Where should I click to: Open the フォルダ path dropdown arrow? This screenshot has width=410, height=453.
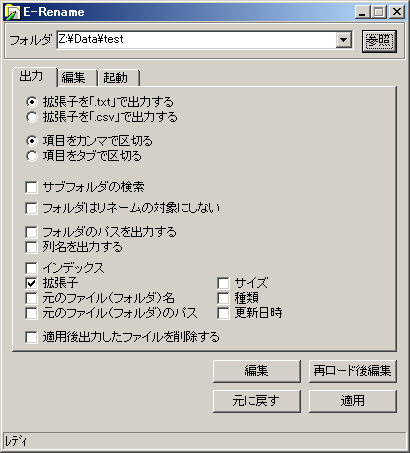click(343, 40)
